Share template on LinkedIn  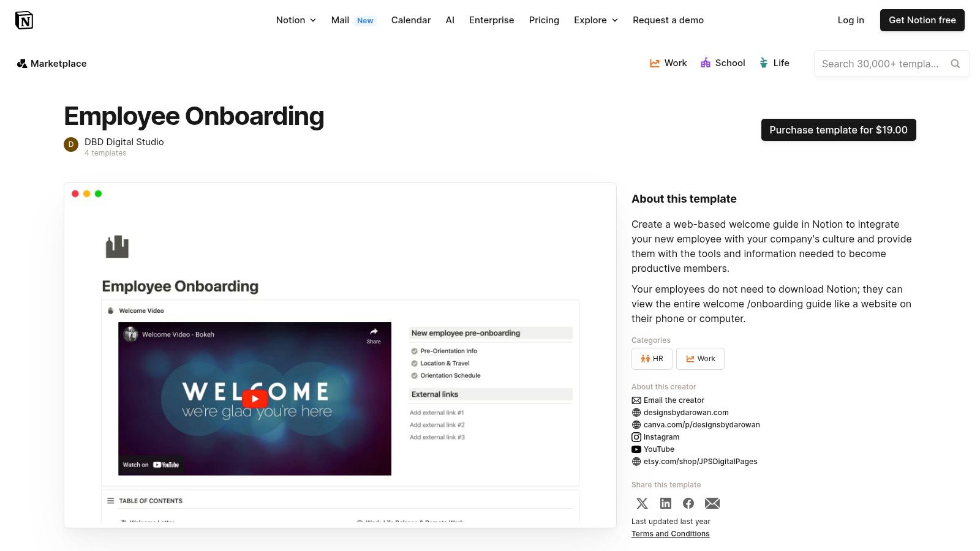point(666,503)
